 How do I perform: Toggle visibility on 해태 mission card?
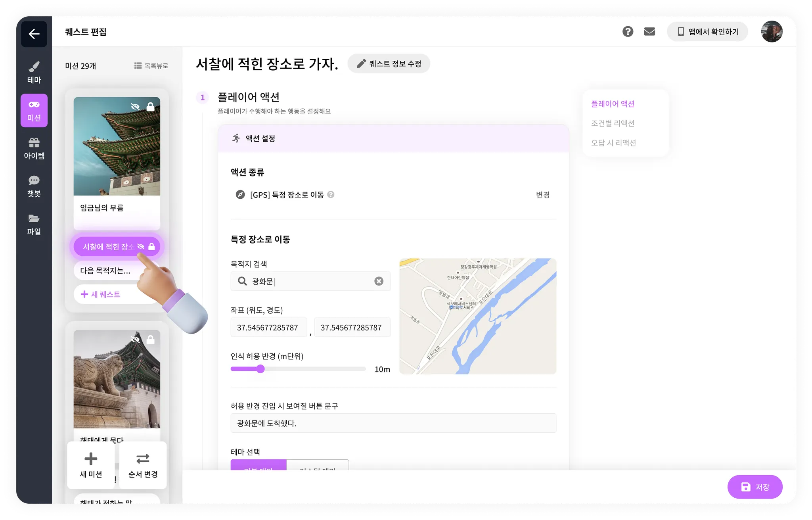[x=135, y=340]
